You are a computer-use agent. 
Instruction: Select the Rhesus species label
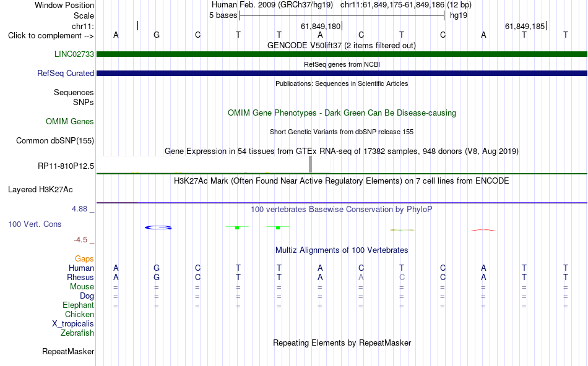pos(80,277)
